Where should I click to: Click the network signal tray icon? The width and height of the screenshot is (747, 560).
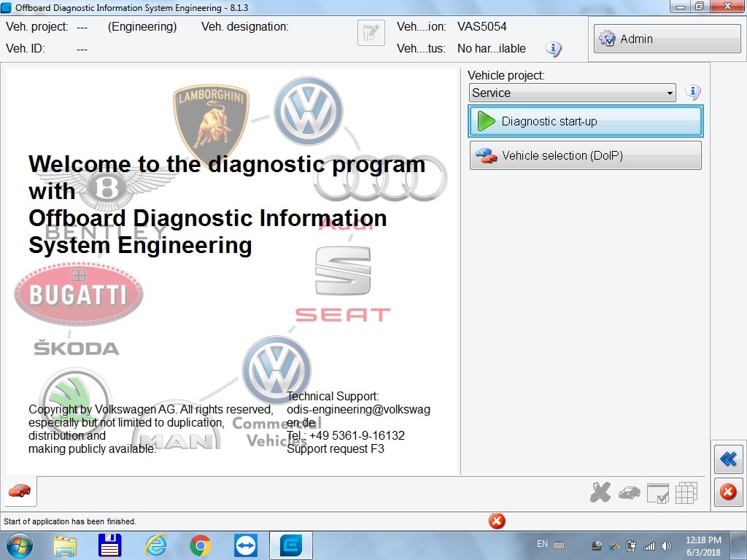click(x=649, y=546)
